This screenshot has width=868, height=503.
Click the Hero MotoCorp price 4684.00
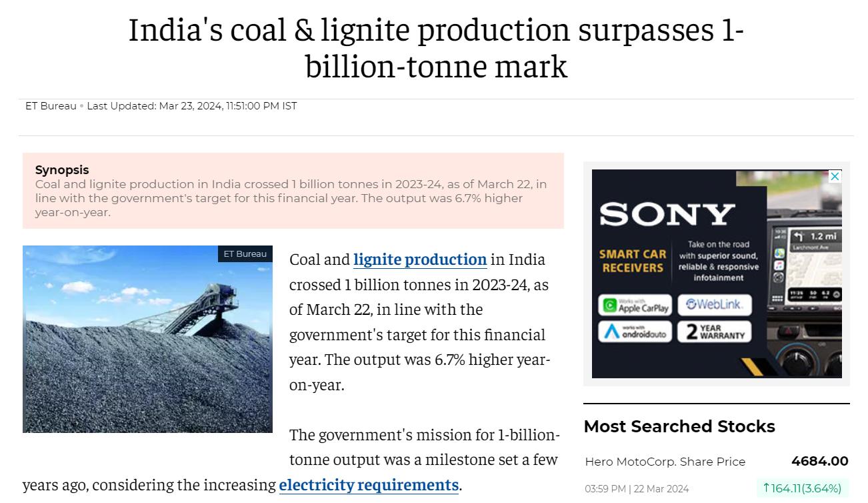pos(820,462)
